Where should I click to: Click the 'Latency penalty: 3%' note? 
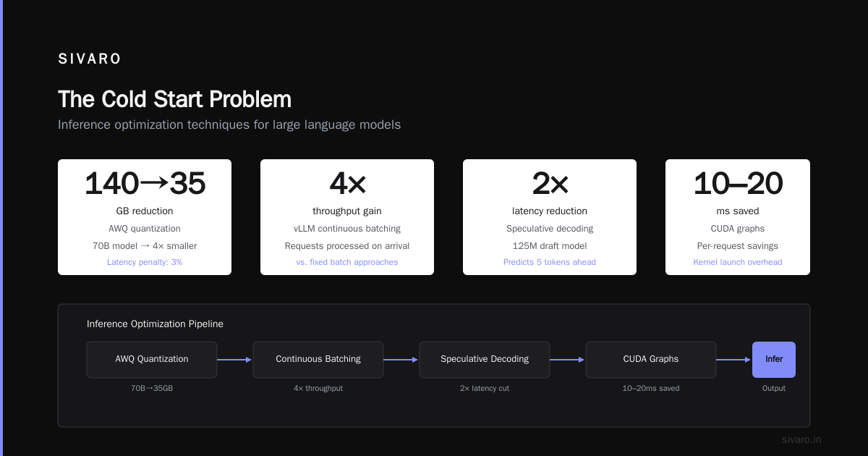[145, 262]
